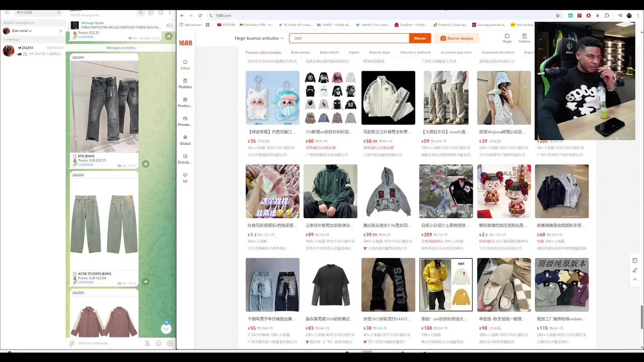Image resolution: width=644 pixels, height=362 pixels.
Task: Click the orange Buscar button
Action: pyautogui.click(x=420, y=38)
